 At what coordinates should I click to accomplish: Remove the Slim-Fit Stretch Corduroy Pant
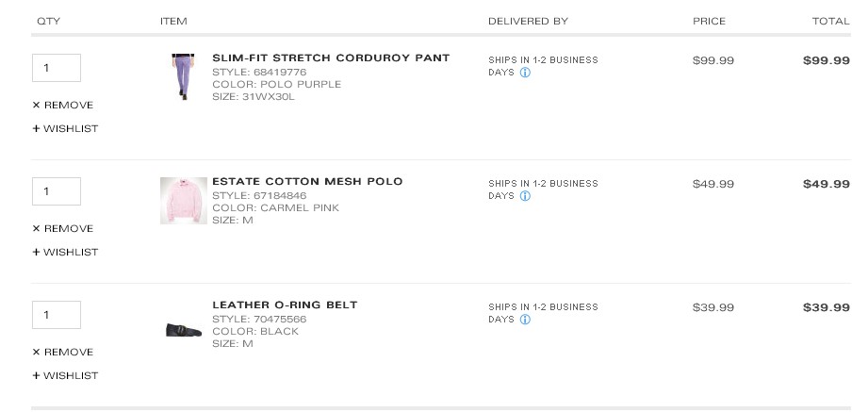(x=62, y=106)
